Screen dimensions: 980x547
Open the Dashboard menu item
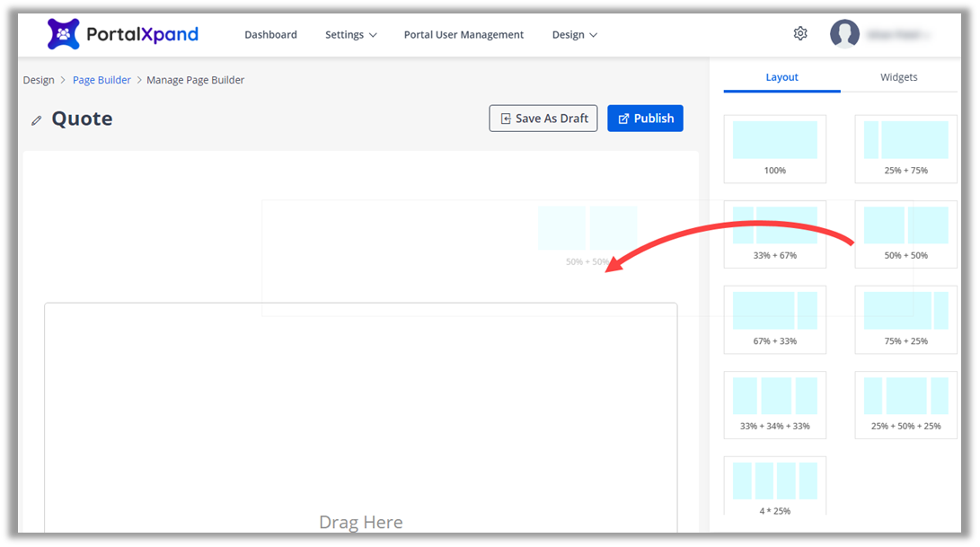270,35
